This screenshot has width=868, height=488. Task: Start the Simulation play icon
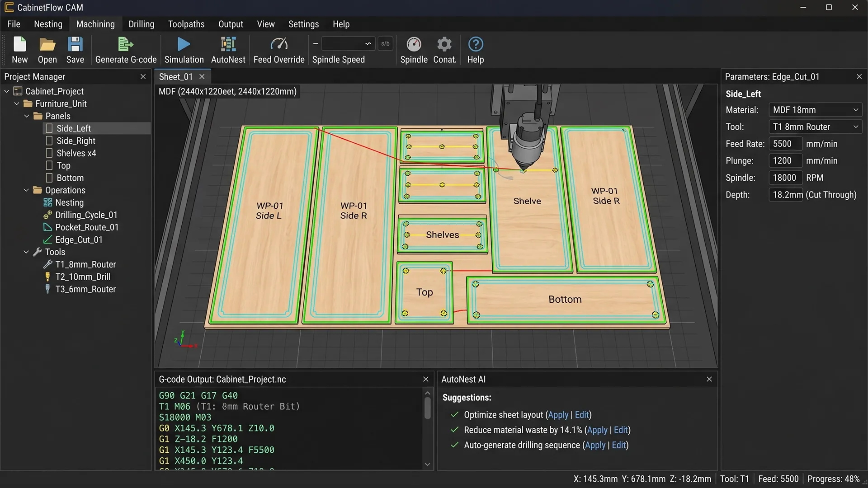point(184,44)
